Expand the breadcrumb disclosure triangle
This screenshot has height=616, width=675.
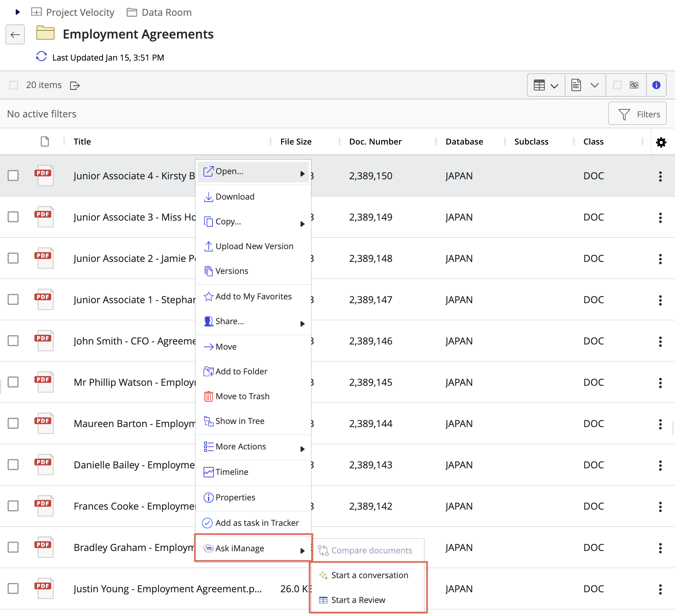point(18,12)
